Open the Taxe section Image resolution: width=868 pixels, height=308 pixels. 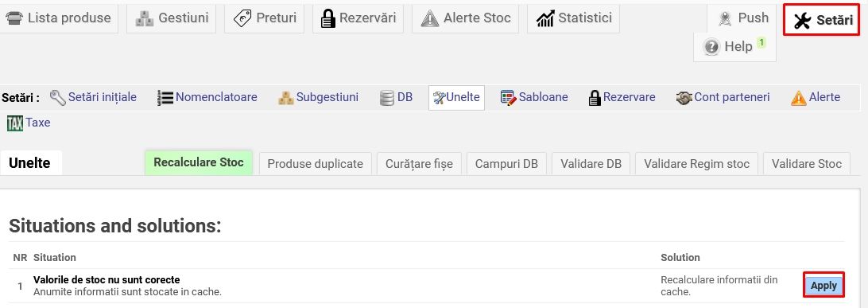29,123
